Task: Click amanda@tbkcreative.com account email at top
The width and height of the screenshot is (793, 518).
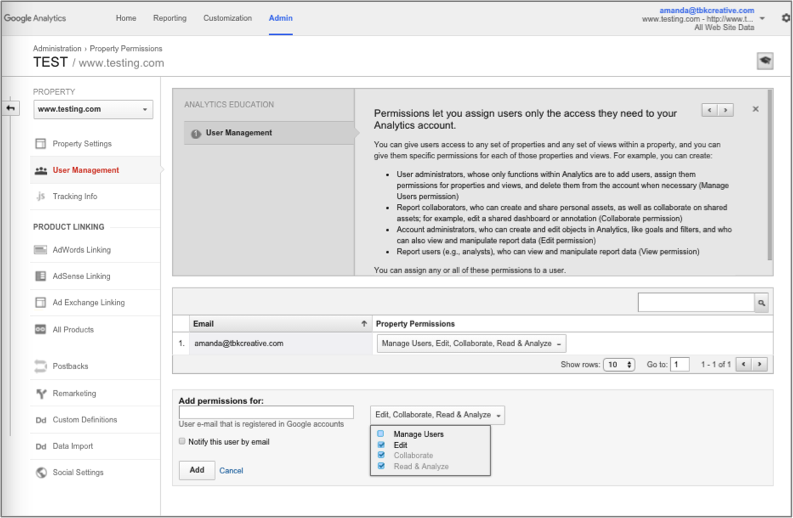Action: click(707, 10)
